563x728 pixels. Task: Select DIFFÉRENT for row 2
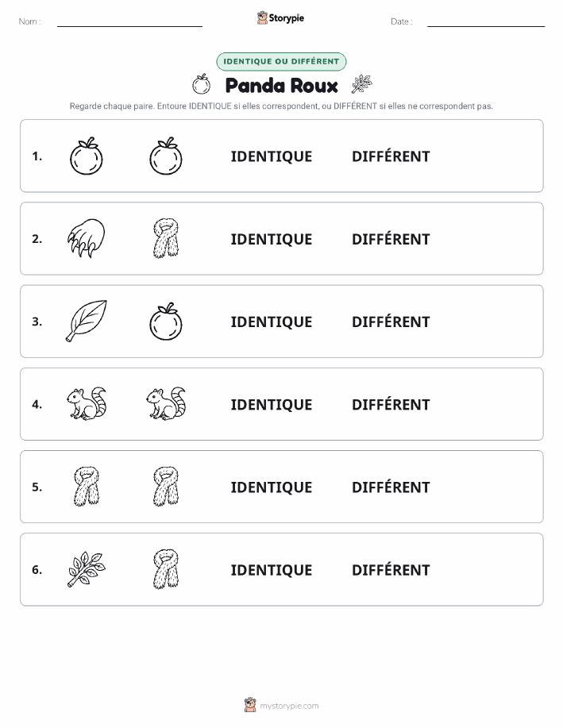pos(391,239)
